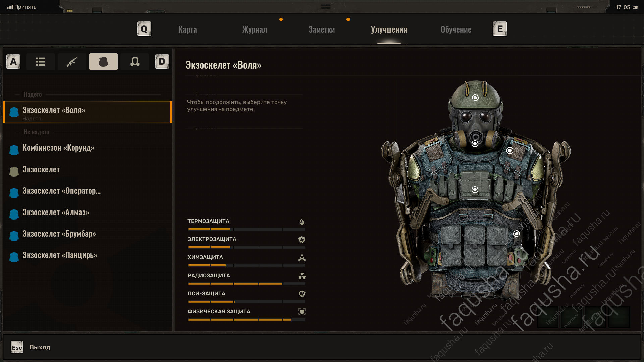Click the armor icon beside equipped «Воля»
This screenshot has width=644, height=362.
[x=14, y=112]
